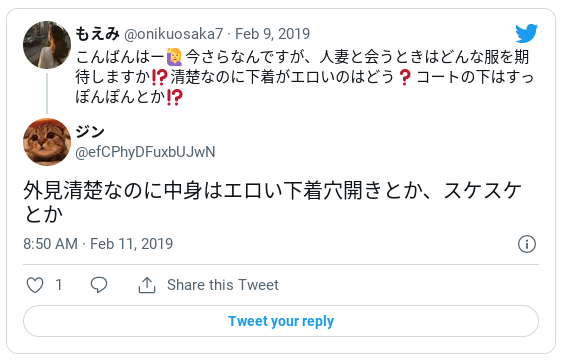The height and width of the screenshot is (362, 561).
Task: Like the tweet with the heart icon
Action: pos(35,285)
